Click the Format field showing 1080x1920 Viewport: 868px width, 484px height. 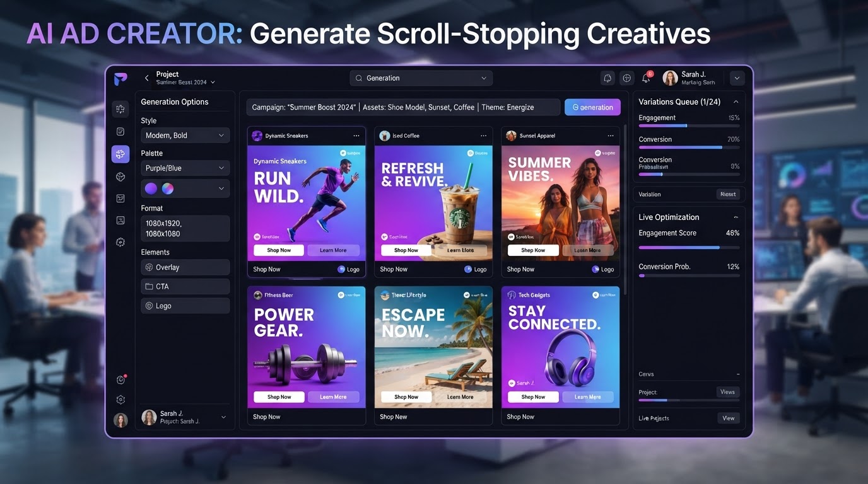[185, 228]
